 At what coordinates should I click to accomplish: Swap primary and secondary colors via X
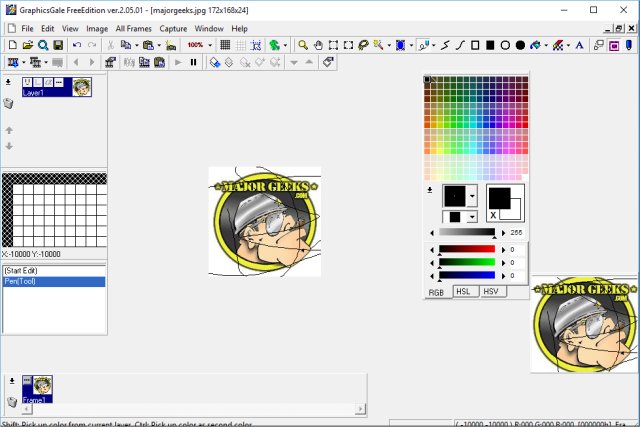(493, 215)
